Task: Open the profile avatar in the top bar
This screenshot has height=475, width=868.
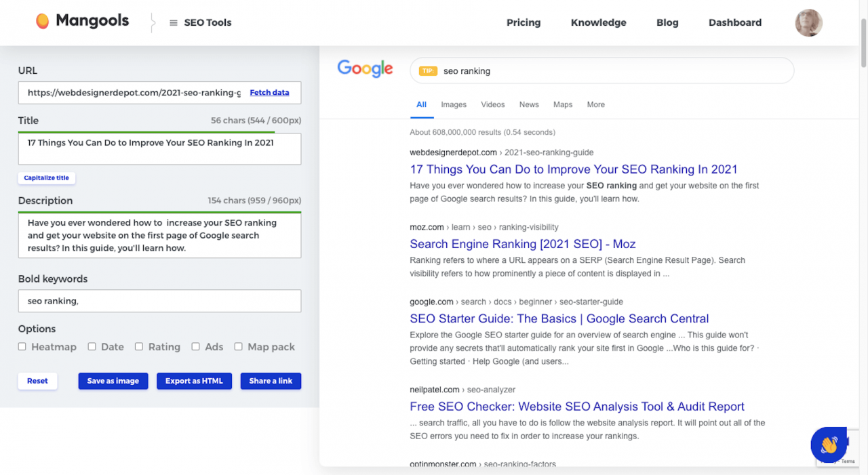Action: click(x=808, y=22)
